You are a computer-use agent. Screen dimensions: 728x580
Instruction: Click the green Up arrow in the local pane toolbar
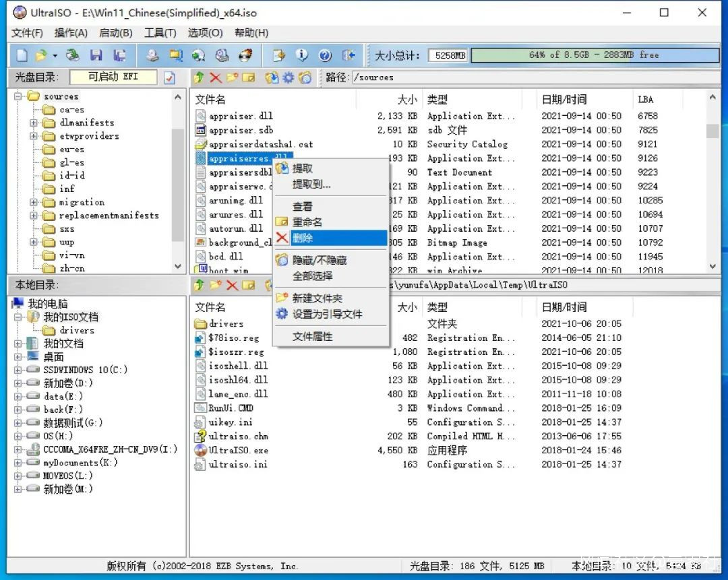[x=199, y=285]
